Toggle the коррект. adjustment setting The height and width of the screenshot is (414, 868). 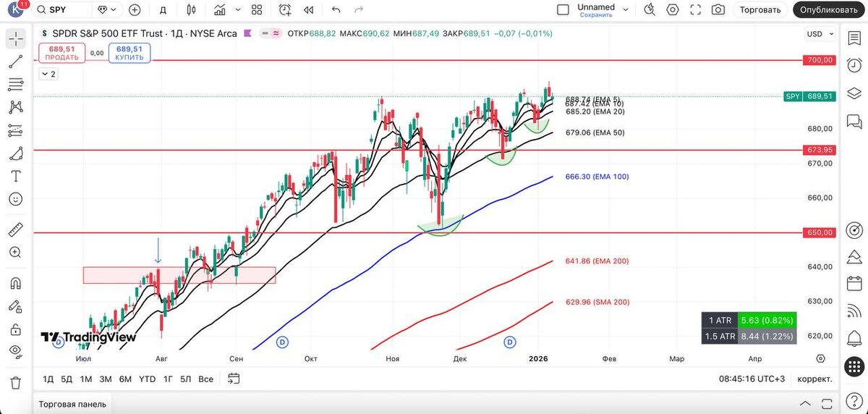pyautogui.click(x=814, y=379)
